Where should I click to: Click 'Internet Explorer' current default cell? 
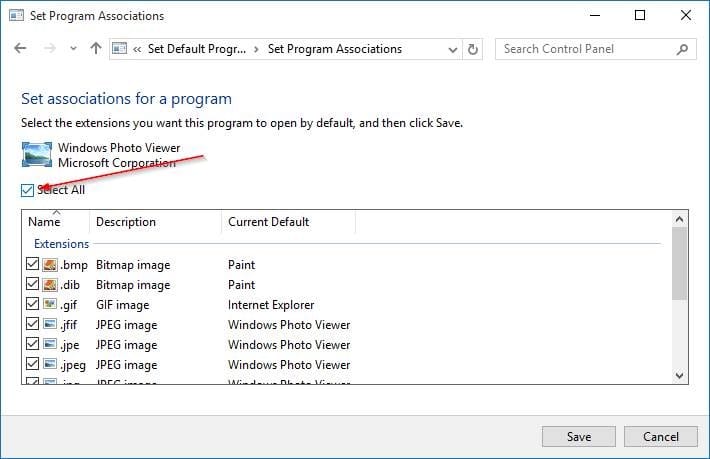(271, 305)
